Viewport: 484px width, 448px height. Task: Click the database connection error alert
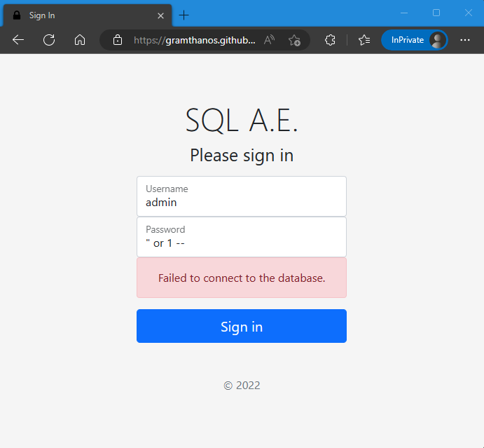pyautogui.click(x=242, y=278)
